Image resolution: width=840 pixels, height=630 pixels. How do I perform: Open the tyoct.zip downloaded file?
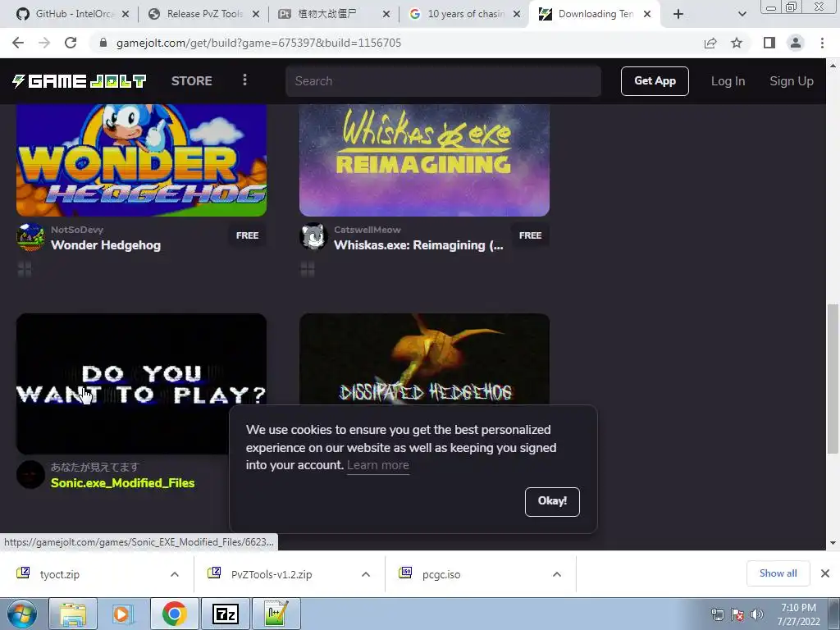pyautogui.click(x=60, y=574)
